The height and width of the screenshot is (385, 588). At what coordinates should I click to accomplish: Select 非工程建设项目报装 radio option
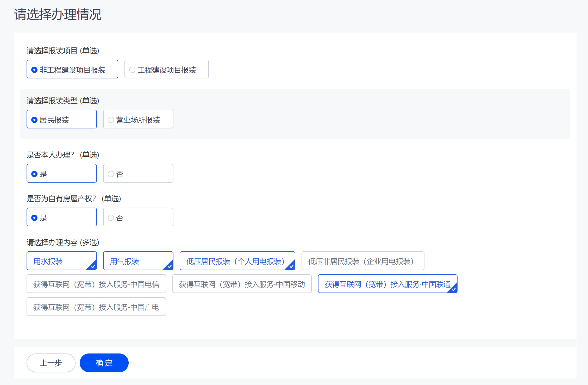(72, 69)
